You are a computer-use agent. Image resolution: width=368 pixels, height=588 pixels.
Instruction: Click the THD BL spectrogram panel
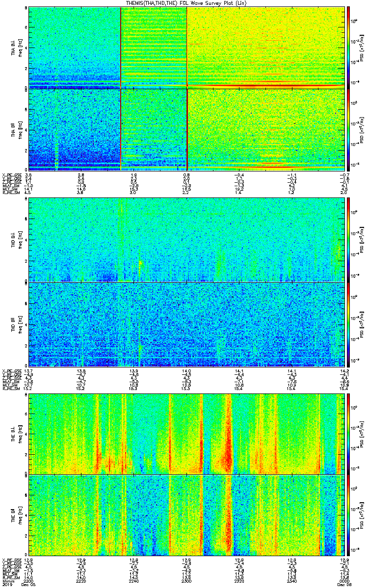tap(186, 240)
